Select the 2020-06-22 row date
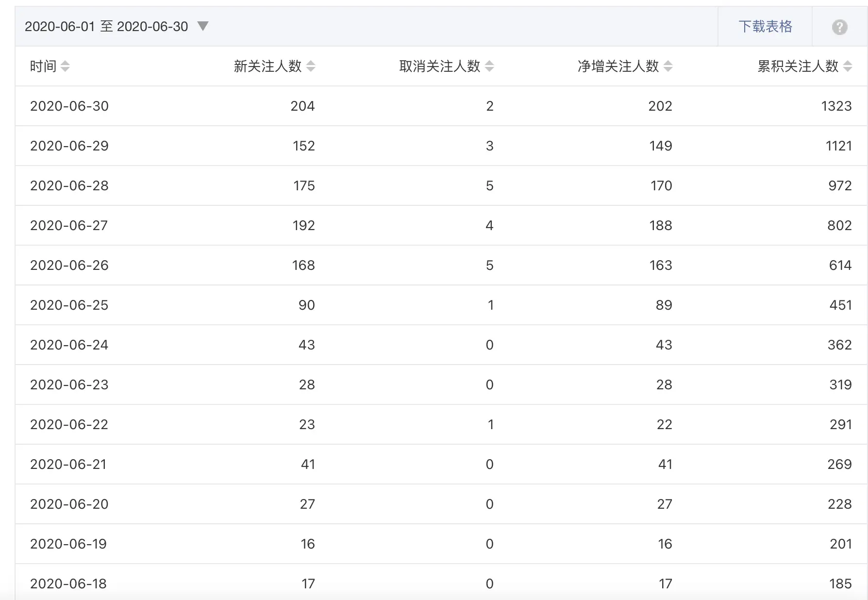 (69, 425)
